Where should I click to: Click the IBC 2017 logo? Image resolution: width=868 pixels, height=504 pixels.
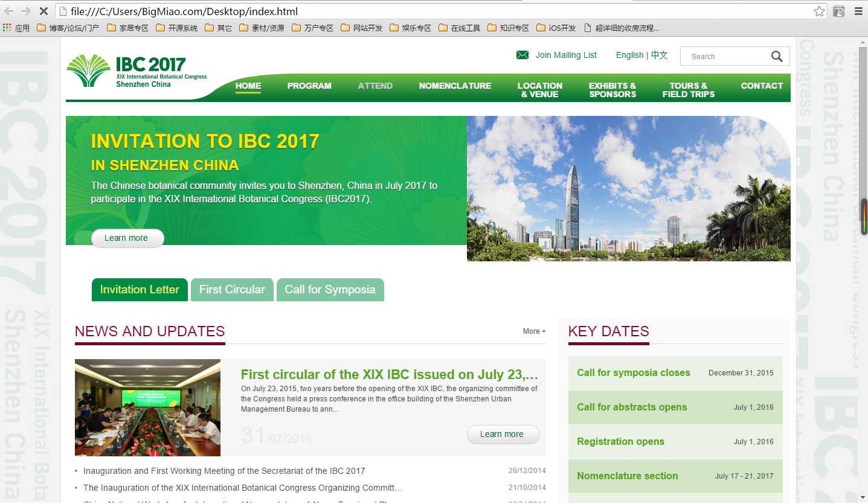click(137, 71)
